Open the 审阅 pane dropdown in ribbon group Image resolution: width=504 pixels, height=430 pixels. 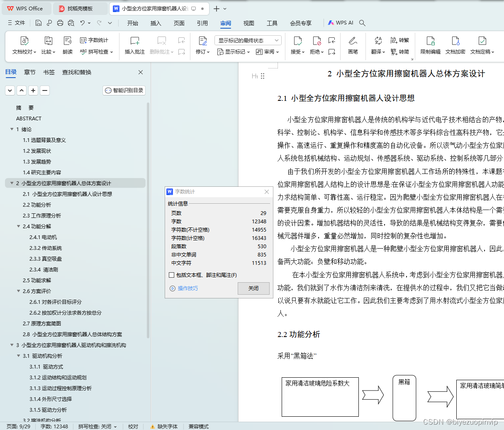[267, 52]
